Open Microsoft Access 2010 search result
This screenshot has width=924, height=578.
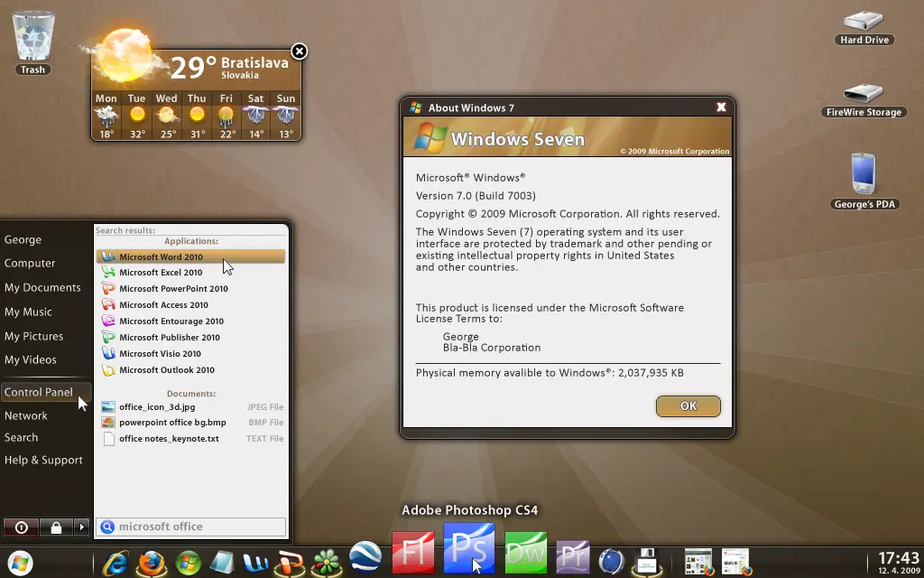(x=191, y=305)
